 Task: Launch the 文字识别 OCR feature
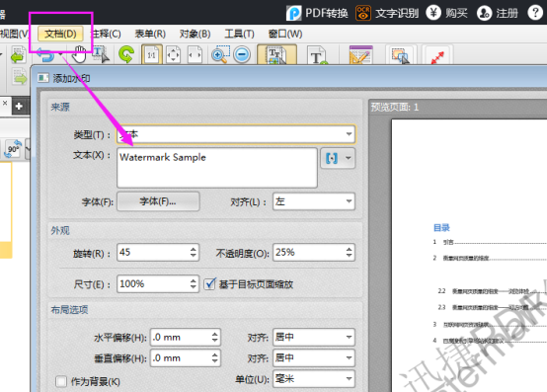click(x=387, y=13)
